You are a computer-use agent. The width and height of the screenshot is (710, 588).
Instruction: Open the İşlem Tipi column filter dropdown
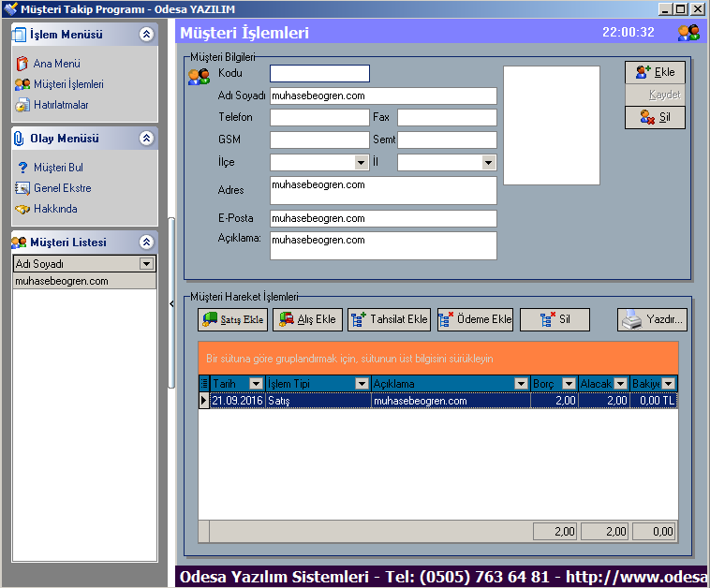click(x=362, y=384)
